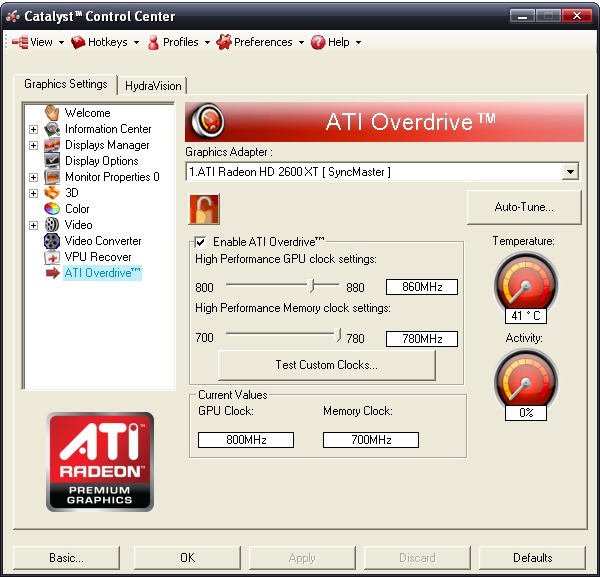Click the VPU Recover first-aid icon

(x=52, y=257)
